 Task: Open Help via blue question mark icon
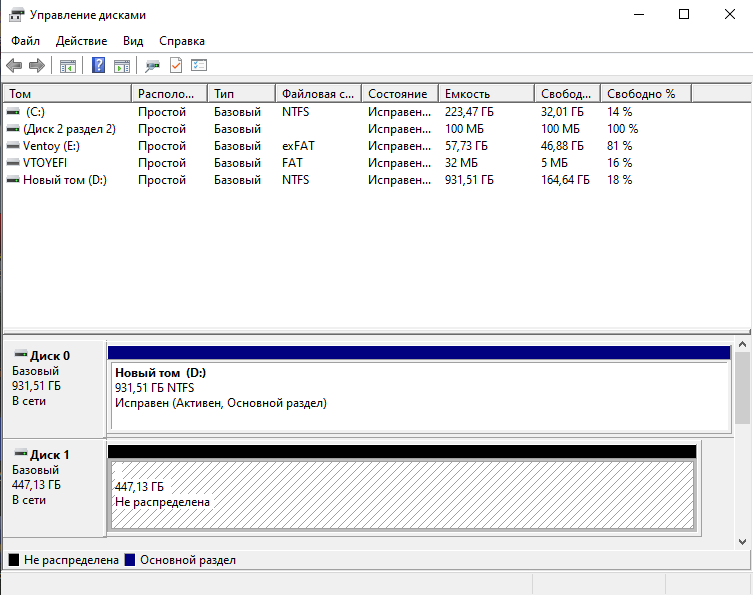98,66
